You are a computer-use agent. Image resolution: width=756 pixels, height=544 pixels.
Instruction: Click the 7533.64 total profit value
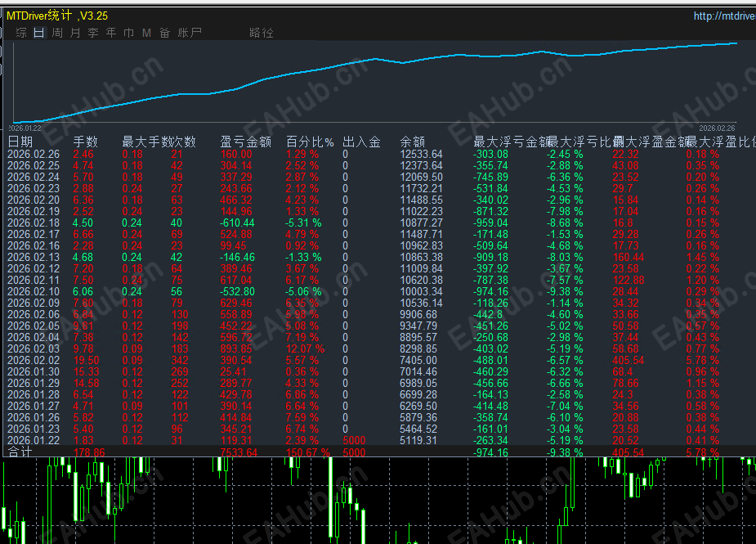pos(239,452)
